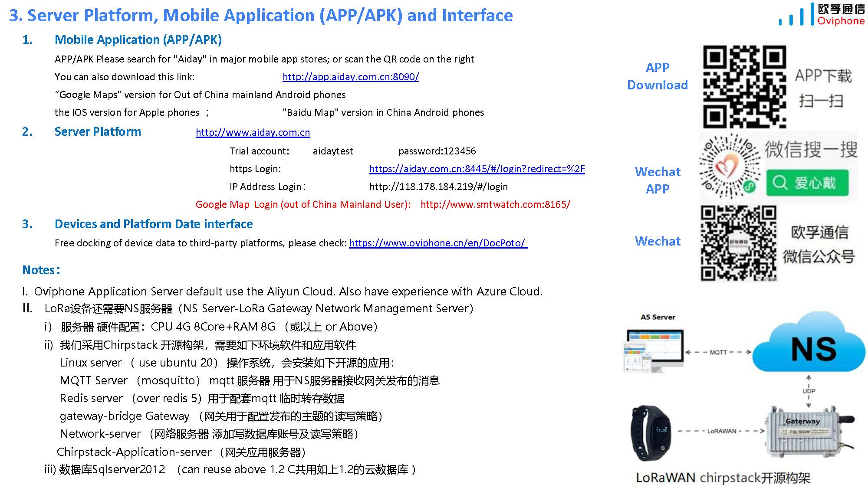Open the https aiday.com.cn:8445 login link
868x488 pixels.
(x=477, y=169)
